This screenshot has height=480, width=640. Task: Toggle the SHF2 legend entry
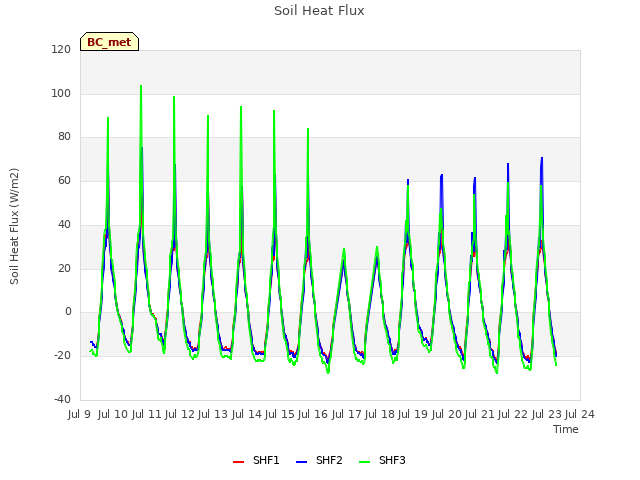pyautogui.click(x=319, y=460)
